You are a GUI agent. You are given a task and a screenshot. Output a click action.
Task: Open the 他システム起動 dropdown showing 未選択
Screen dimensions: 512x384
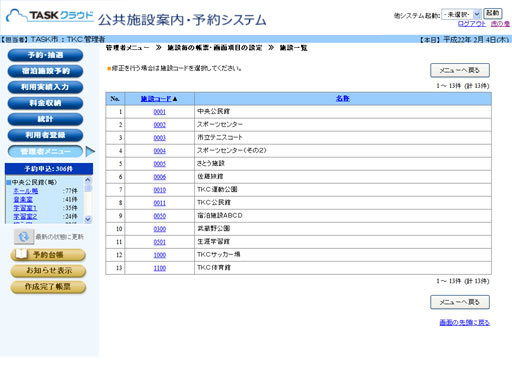(x=461, y=14)
